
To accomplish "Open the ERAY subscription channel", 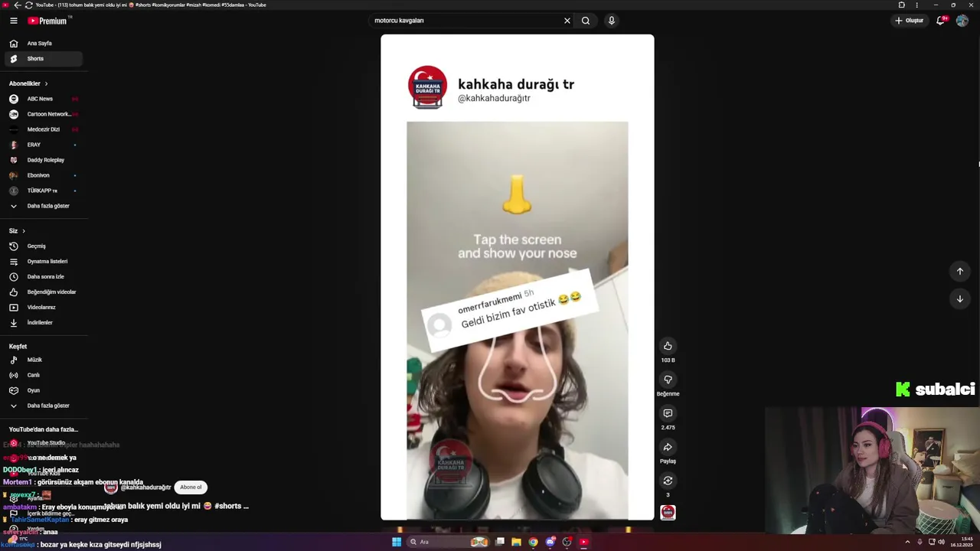I will [42, 145].
